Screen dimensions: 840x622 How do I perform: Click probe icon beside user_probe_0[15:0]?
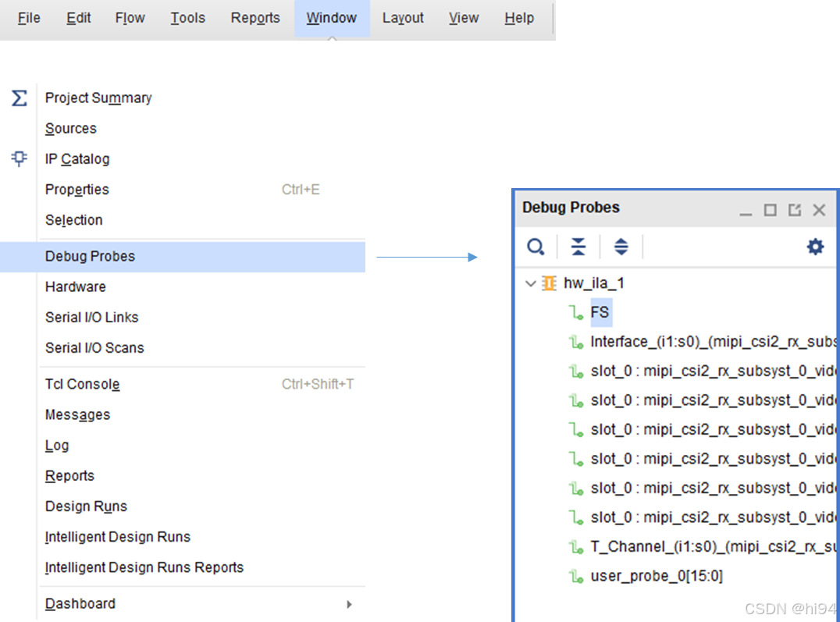click(576, 577)
